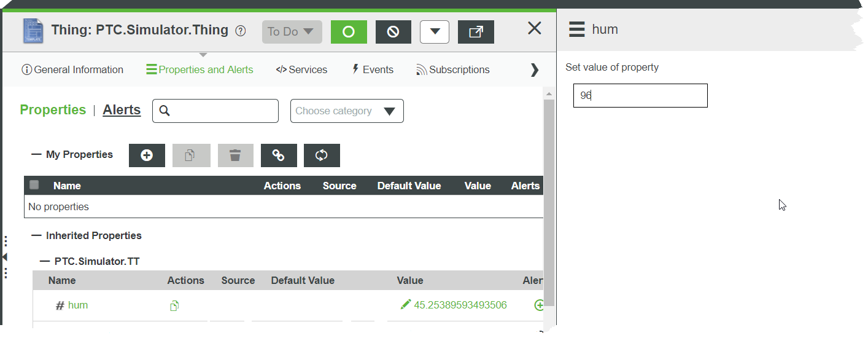Click the properties list vertical scrollbar

(x=549, y=202)
